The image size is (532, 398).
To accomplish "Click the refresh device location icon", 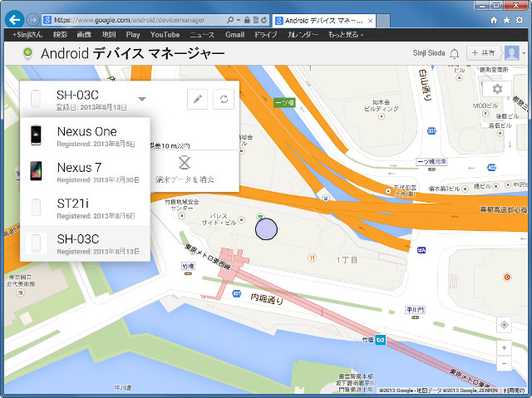I will click(224, 99).
